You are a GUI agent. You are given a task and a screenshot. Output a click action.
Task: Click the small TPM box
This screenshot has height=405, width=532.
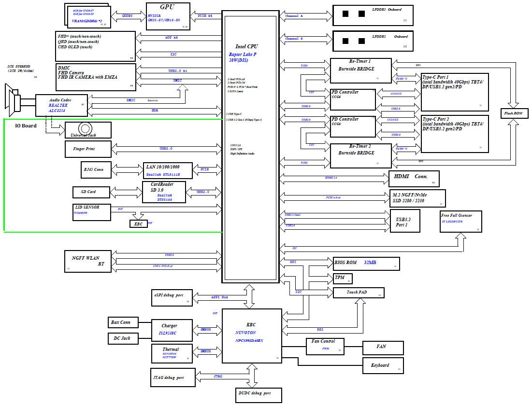click(x=343, y=279)
